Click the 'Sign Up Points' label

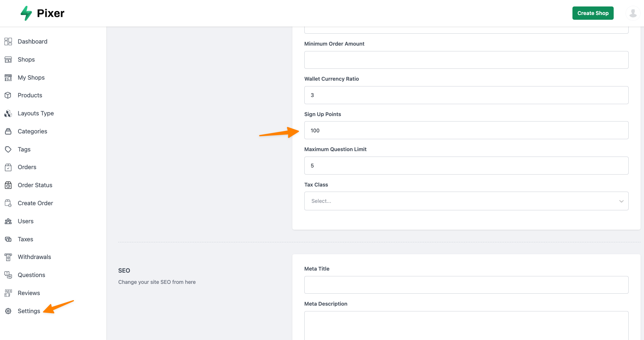(323, 114)
